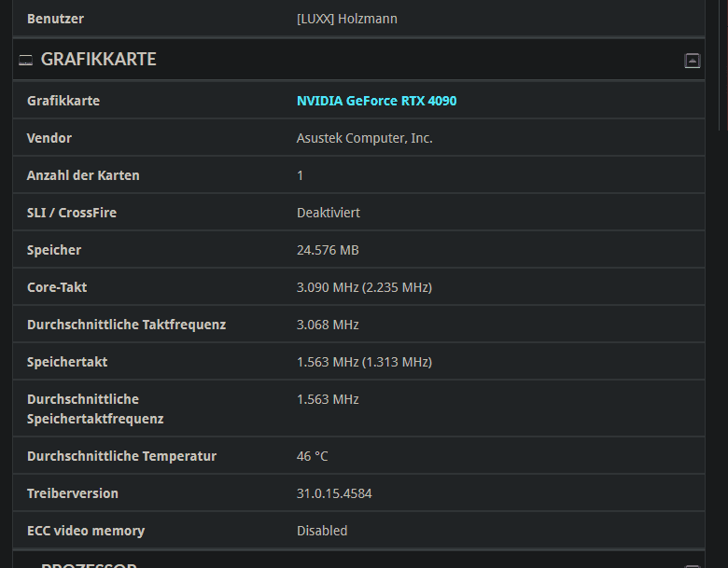This screenshot has width=728, height=568.
Task: Click the GRAFIKKARTE section heading
Action: click(x=98, y=60)
